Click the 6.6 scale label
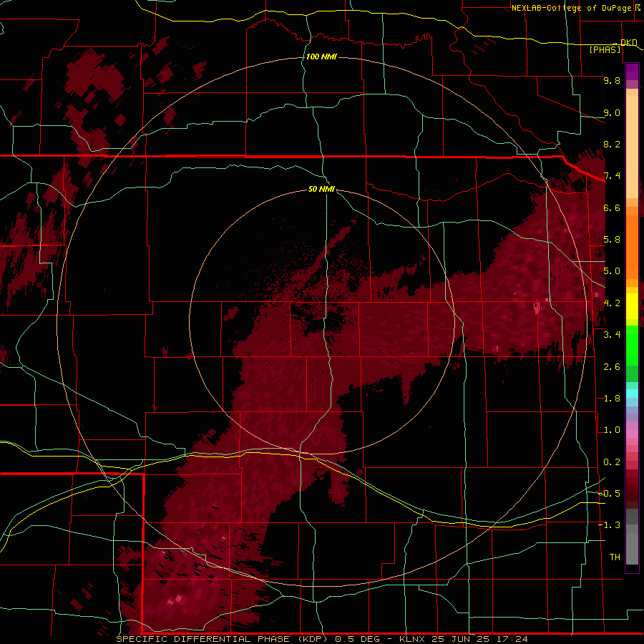This screenshot has height=644, width=644. [x=612, y=208]
